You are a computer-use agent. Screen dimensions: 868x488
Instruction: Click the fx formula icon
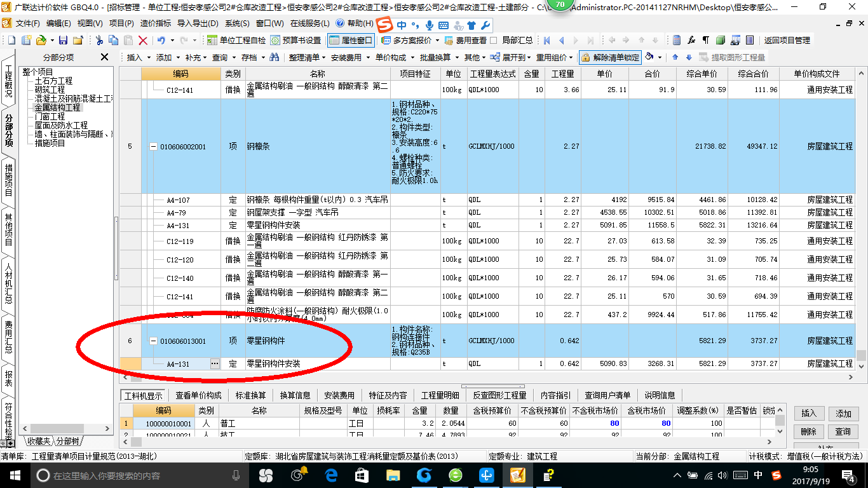(x=691, y=40)
